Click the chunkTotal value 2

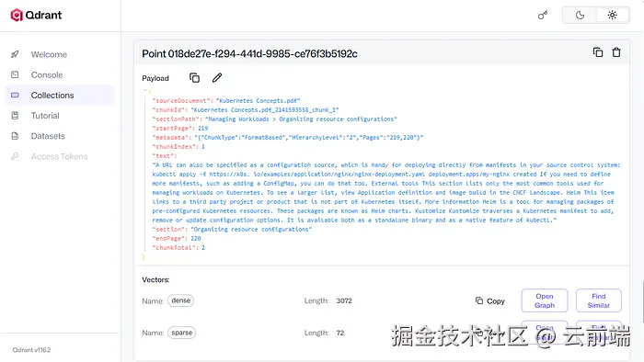click(x=203, y=248)
